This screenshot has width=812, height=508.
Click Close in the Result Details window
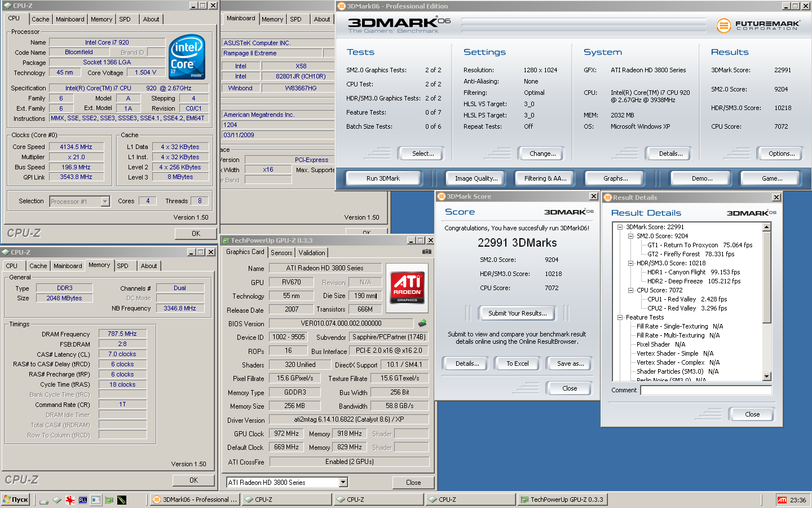(x=752, y=414)
